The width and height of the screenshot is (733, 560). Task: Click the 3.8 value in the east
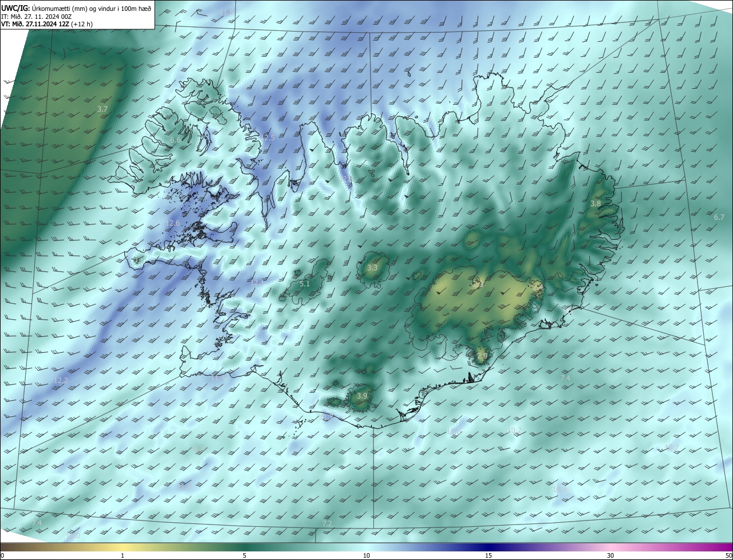point(596,203)
